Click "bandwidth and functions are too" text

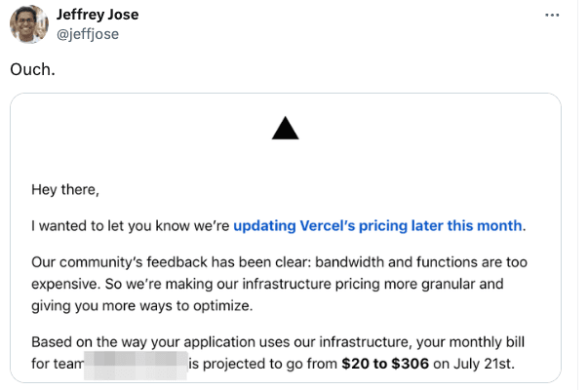click(x=421, y=262)
